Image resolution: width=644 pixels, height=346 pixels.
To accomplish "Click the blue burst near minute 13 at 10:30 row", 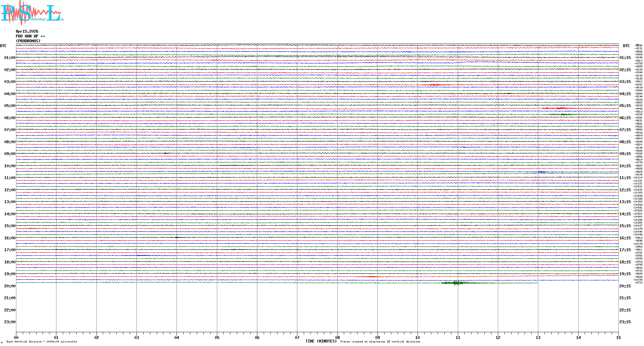I will (x=542, y=172).
